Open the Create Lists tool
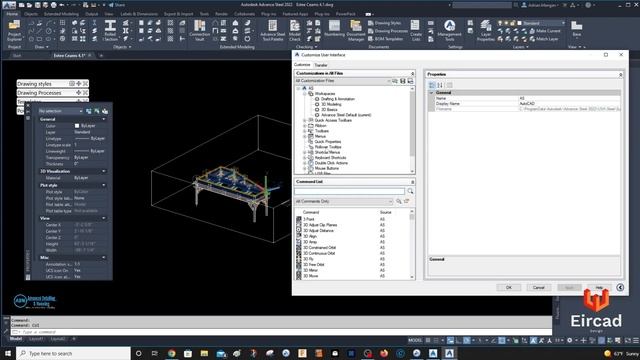The width and height of the screenshot is (640, 360). (416, 31)
